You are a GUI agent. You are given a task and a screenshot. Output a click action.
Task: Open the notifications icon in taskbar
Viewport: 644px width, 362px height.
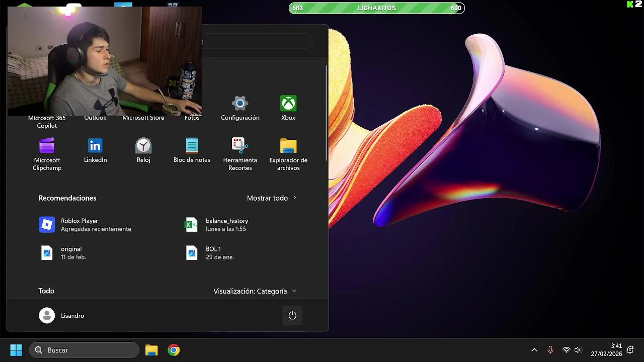coord(630,350)
